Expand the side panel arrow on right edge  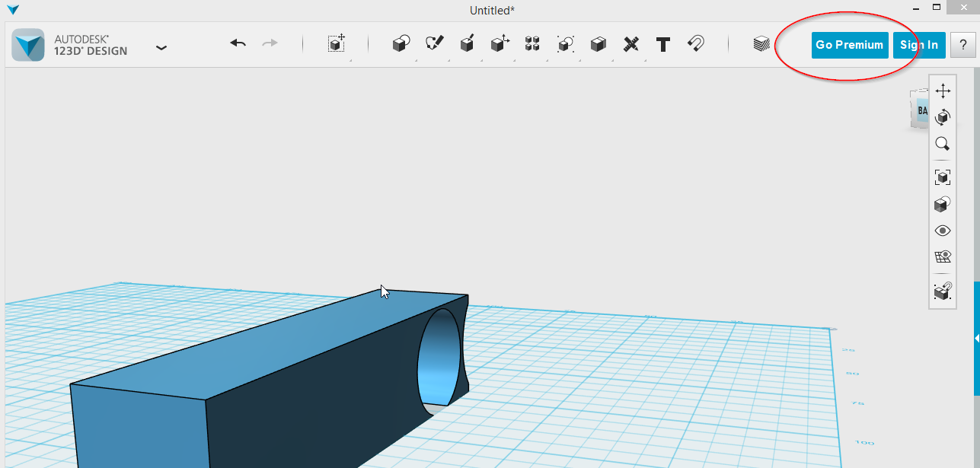click(x=977, y=337)
